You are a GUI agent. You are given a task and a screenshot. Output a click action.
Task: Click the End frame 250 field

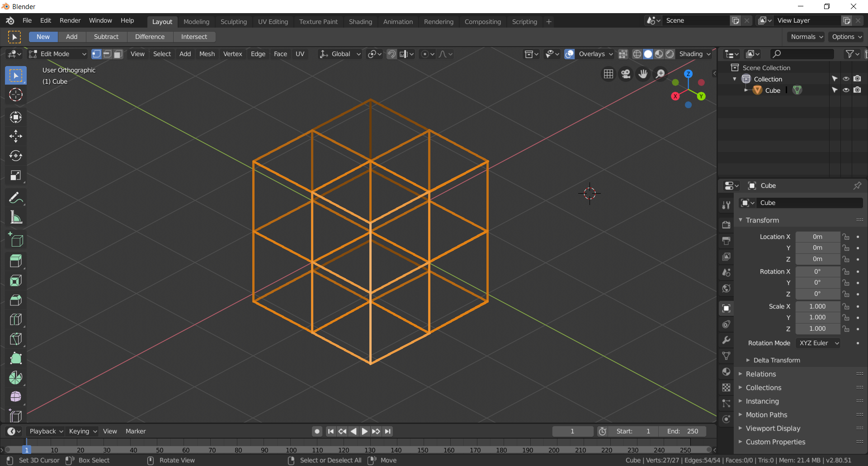[683, 431]
